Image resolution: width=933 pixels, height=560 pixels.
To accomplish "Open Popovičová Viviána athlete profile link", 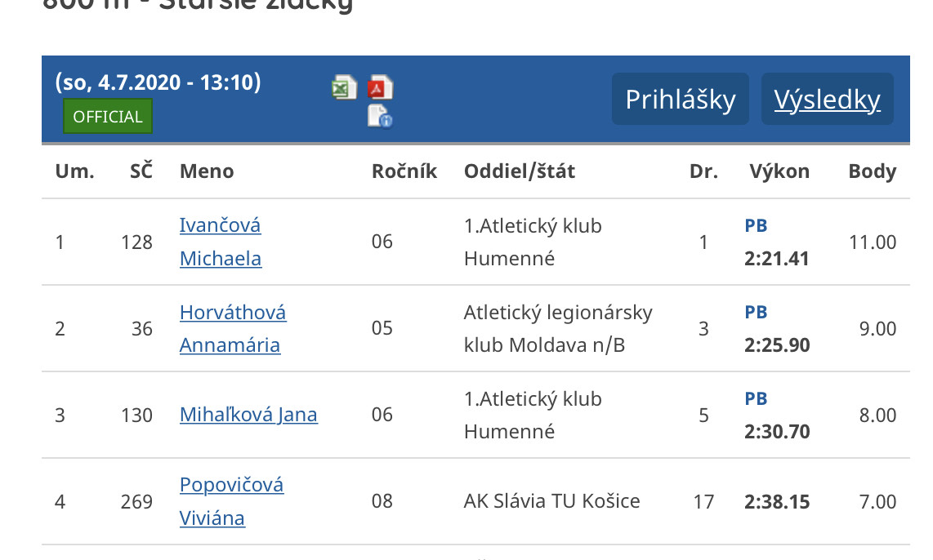I will 231,501.
